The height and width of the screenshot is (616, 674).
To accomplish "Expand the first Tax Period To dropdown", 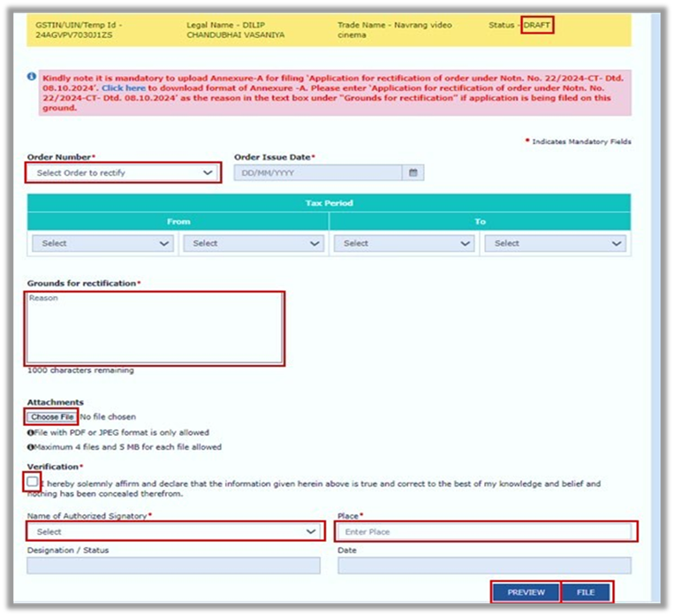I will pos(405,243).
